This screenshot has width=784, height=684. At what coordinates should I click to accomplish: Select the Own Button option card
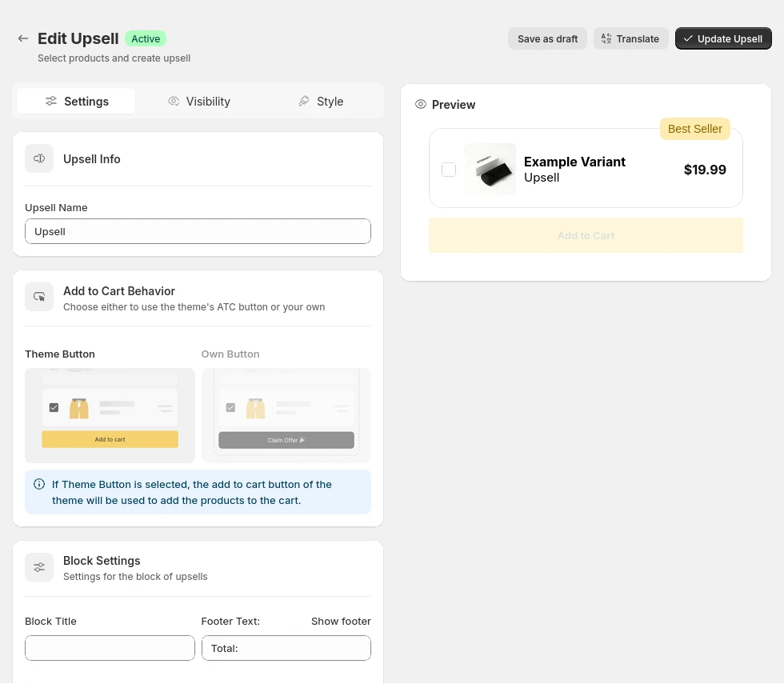coord(286,415)
